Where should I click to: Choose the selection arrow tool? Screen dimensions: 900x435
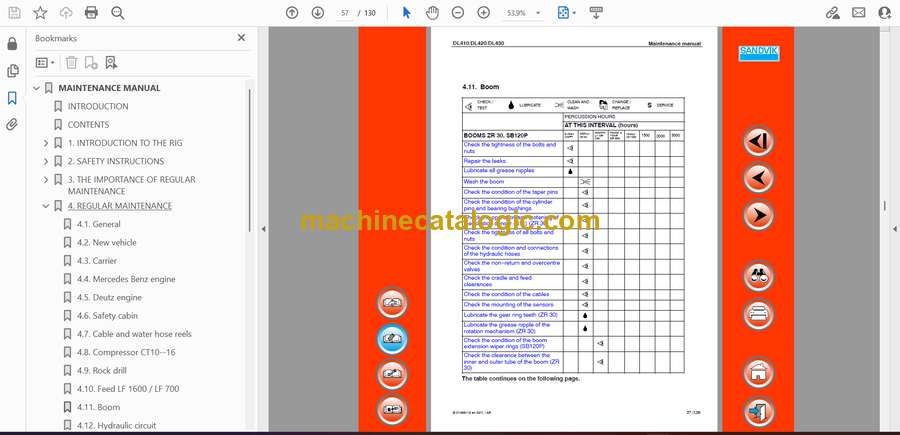pyautogui.click(x=406, y=13)
